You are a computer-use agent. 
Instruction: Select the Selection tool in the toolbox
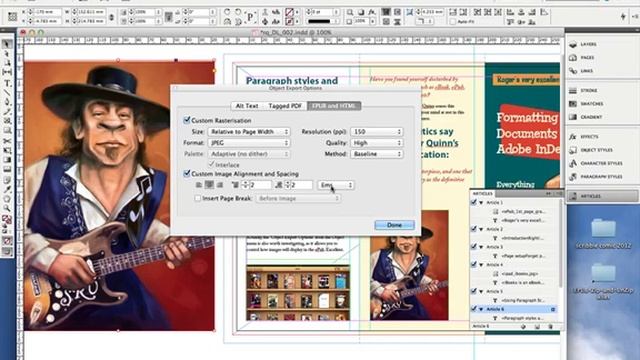click(7, 44)
